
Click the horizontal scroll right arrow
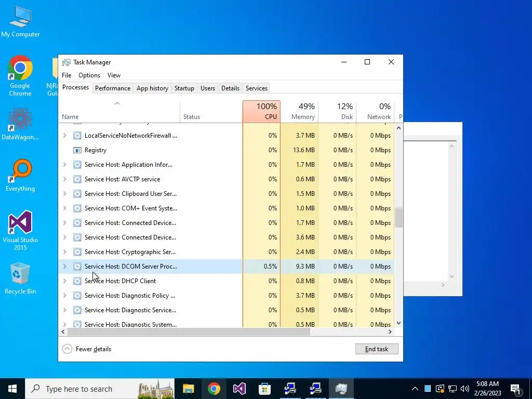[x=390, y=332]
